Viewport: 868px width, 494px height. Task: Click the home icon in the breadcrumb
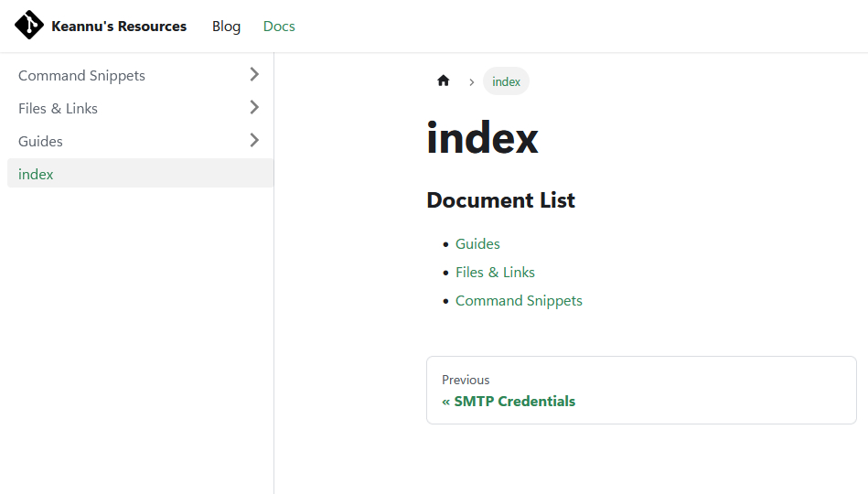coord(444,81)
